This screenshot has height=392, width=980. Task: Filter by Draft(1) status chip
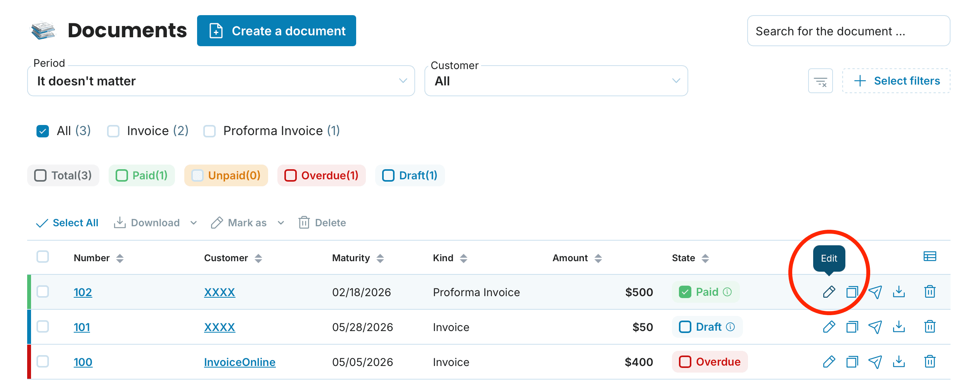[410, 175]
